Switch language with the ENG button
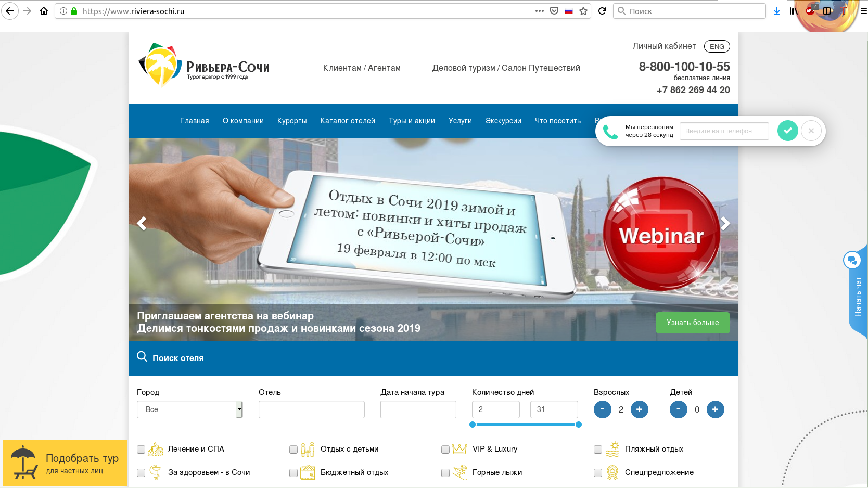The width and height of the screenshot is (868, 488). coord(717,46)
